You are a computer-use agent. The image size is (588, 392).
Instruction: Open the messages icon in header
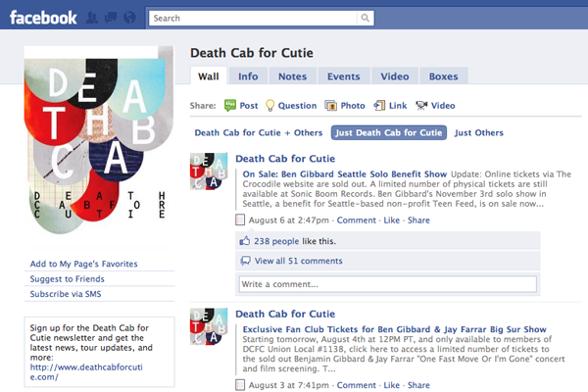pyautogui.click(x=111, y=18)
